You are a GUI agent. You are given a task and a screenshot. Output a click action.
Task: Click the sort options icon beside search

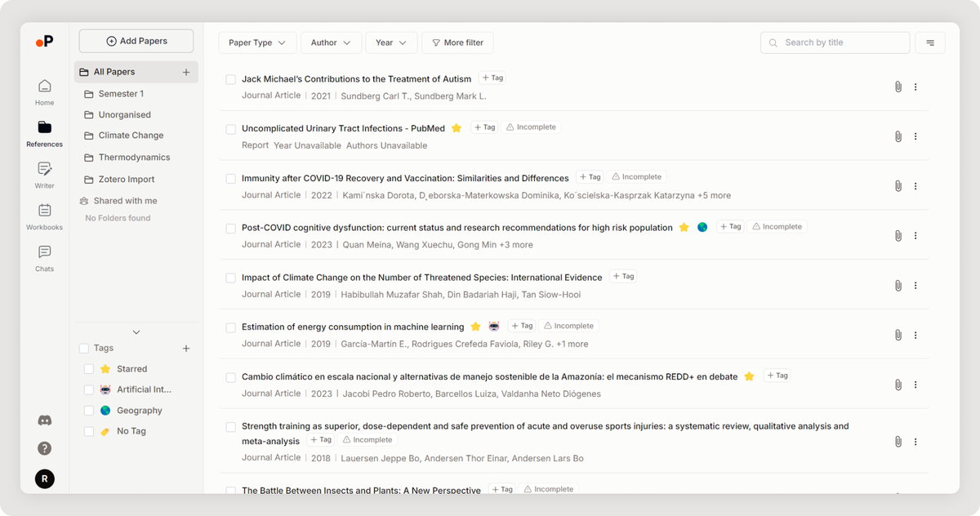pos(930,42)
